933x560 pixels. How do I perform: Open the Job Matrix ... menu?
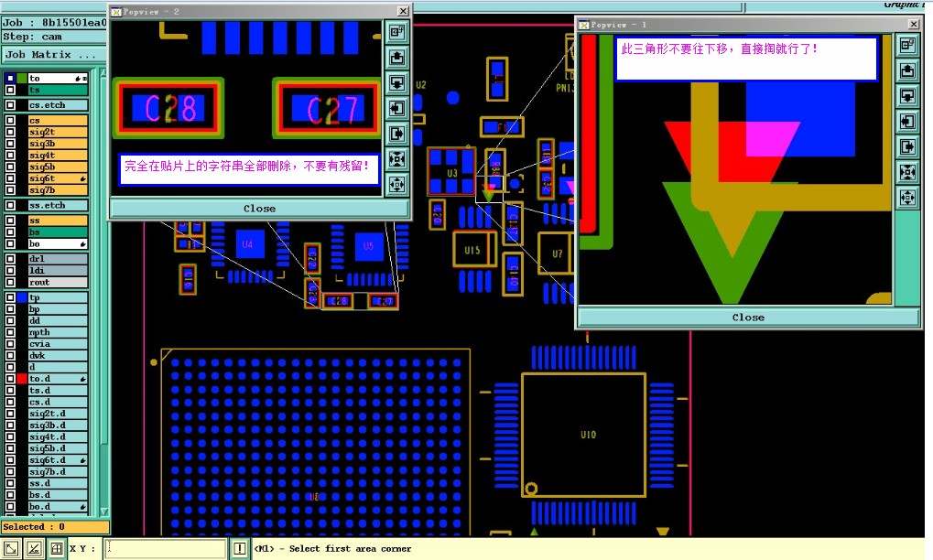click(53, 55)
